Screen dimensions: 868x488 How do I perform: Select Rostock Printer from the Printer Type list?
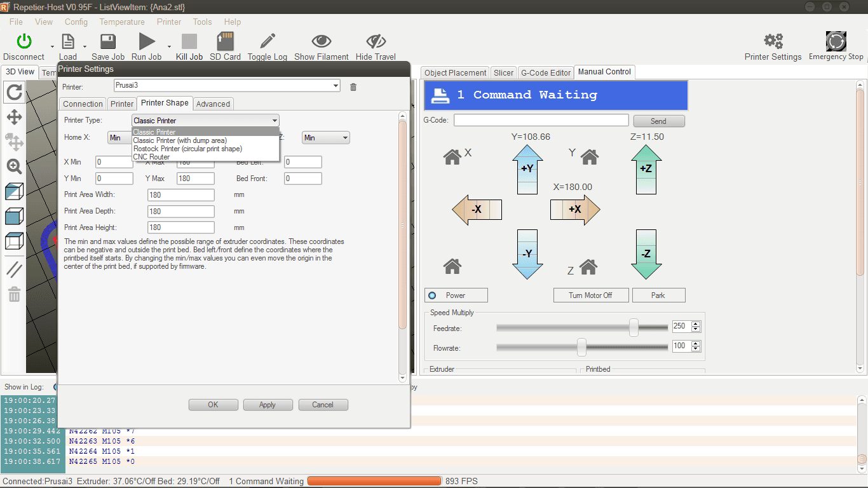point(188,149)
